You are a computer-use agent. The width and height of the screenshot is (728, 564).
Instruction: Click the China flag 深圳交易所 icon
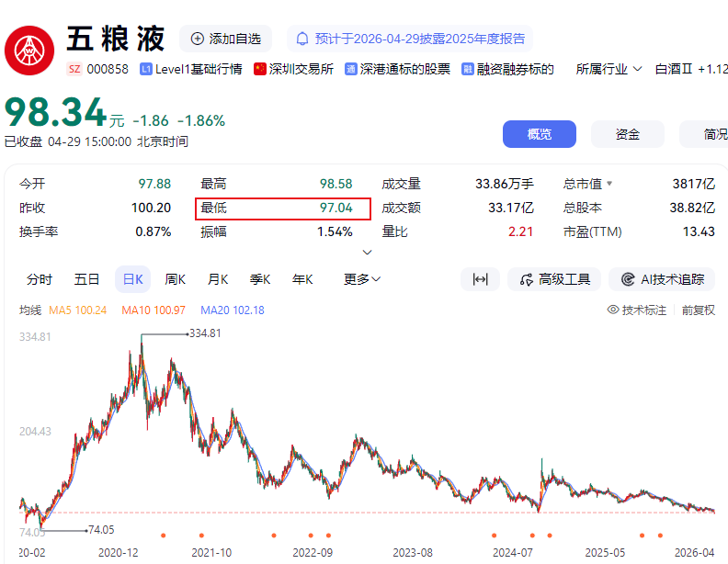click(259, 69)
